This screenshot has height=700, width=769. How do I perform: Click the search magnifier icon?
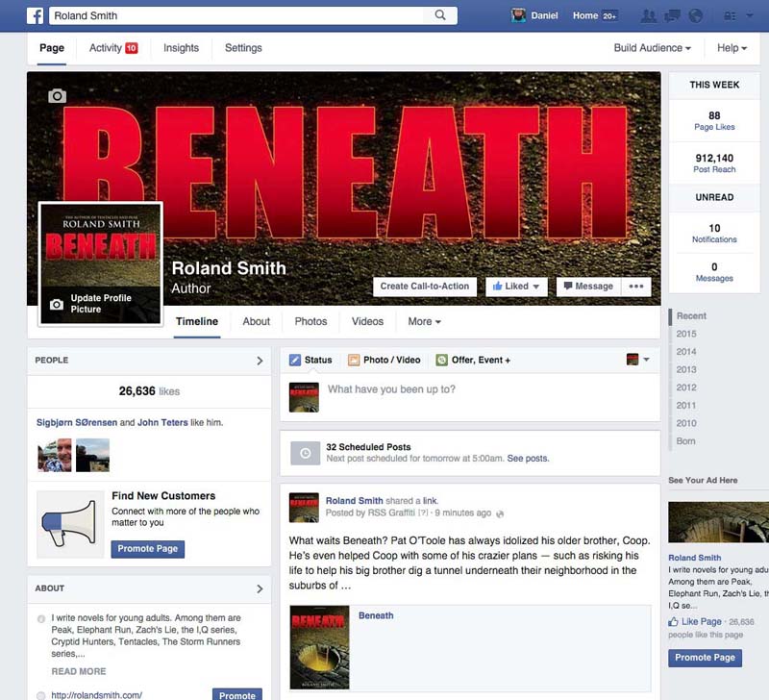point(440,15)
